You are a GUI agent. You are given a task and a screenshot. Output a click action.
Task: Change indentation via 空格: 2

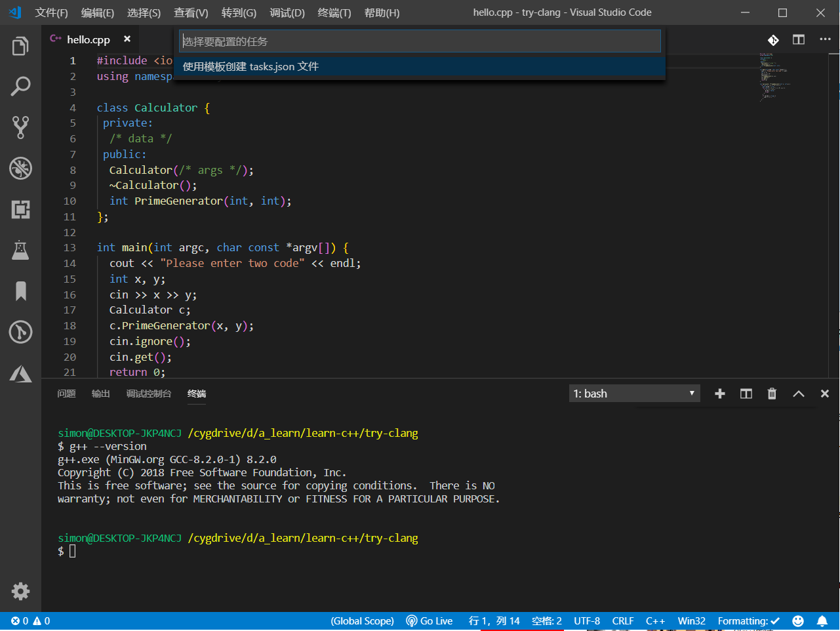tap(547, 621)
